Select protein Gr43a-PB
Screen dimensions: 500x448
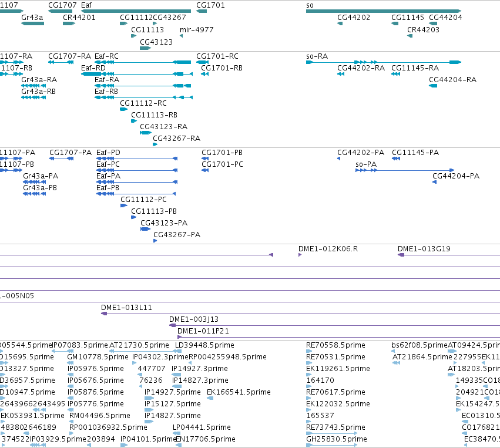click(40, 188)
